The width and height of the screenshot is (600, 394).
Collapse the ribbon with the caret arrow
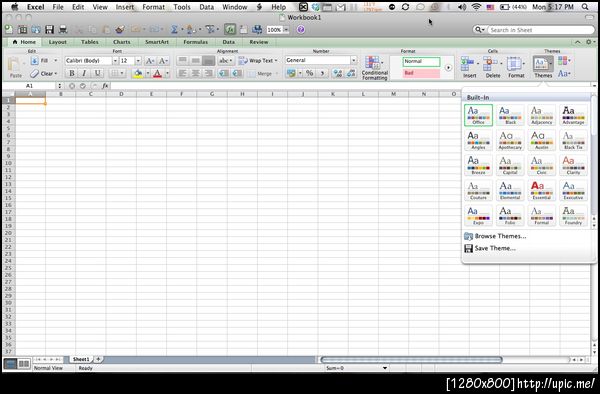577,42
